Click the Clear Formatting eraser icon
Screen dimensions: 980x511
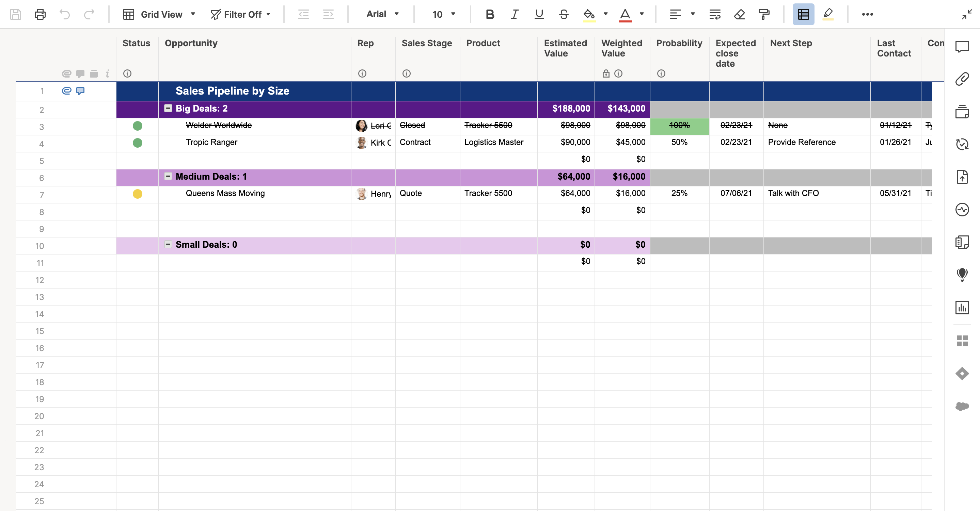pyautogui.click(x=739, y=14)
